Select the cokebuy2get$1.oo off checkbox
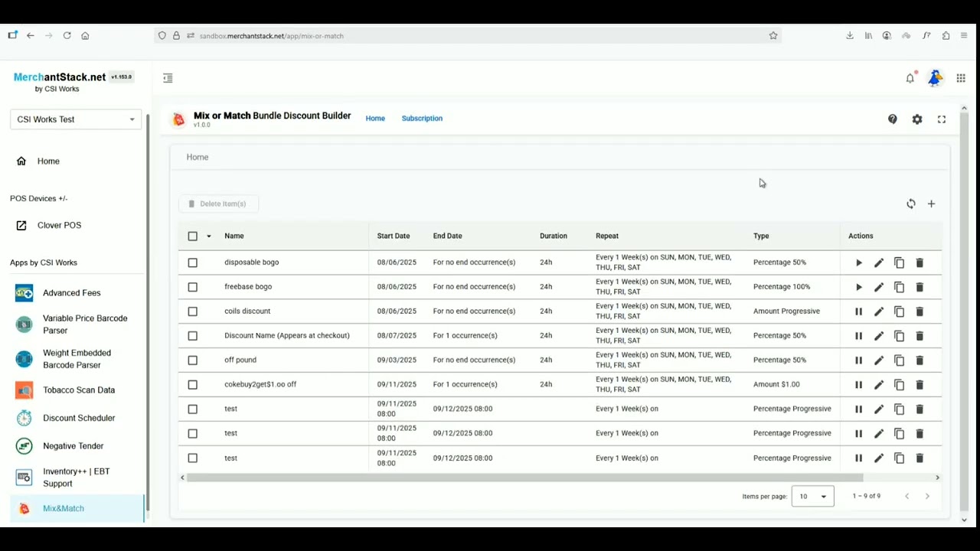The width and height of the screenshot is (980, 551). (192, 385)
